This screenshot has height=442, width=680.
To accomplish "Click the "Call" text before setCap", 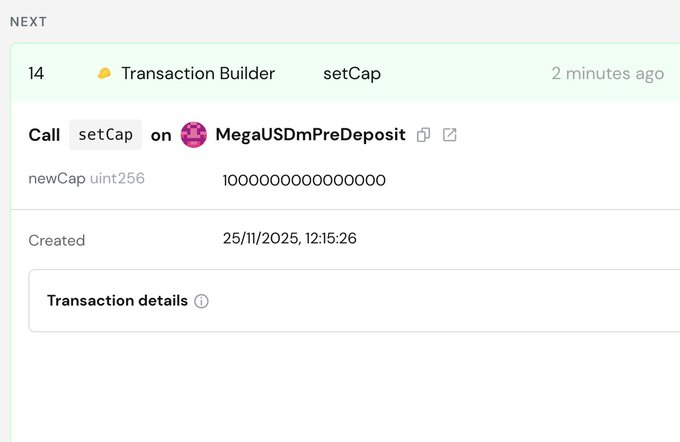I will pos(44,135).
